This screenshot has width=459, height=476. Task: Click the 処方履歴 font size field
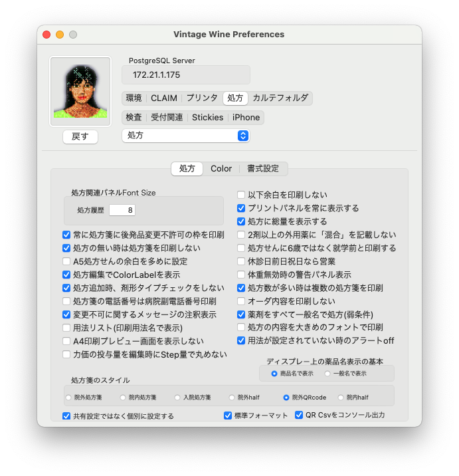pos(122,210)
